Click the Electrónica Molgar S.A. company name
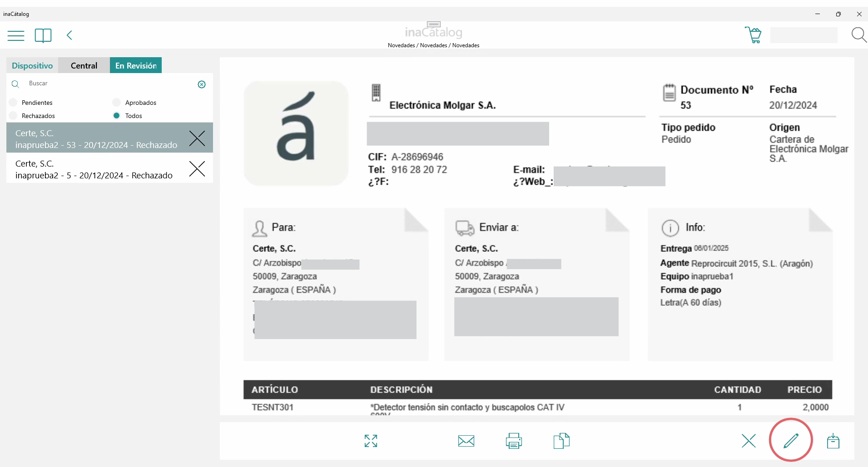Screen dimensions: 868x467 (442, 105)
